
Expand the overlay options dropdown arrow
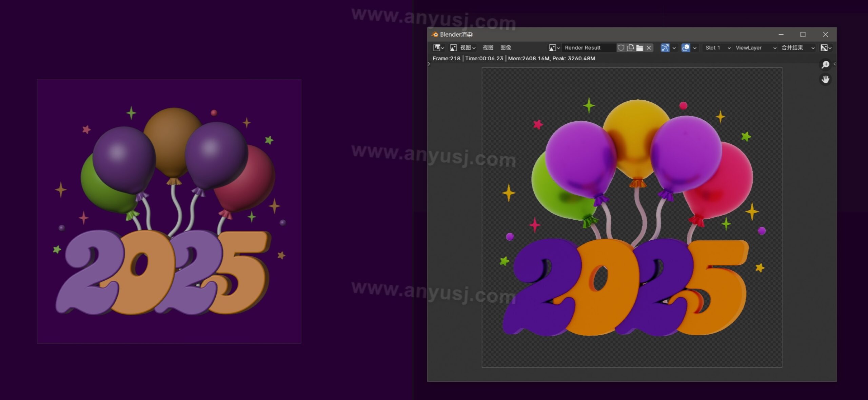tap(695, 48)
